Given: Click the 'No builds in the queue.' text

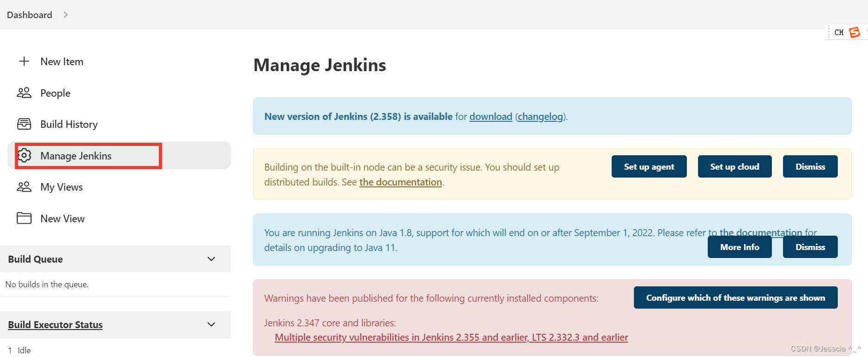Looking at the screenshot, I should 47,284.
